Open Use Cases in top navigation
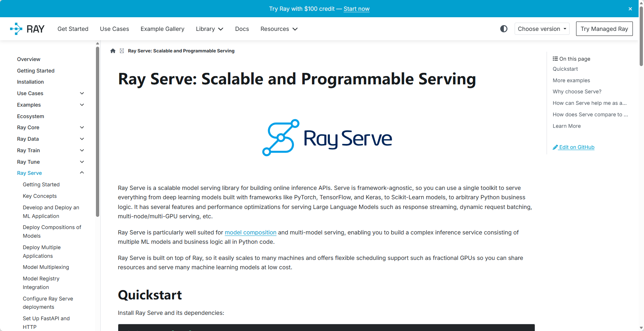Viewport: 644px width, 331px height. pyautogui.click(x=114, y=29)
